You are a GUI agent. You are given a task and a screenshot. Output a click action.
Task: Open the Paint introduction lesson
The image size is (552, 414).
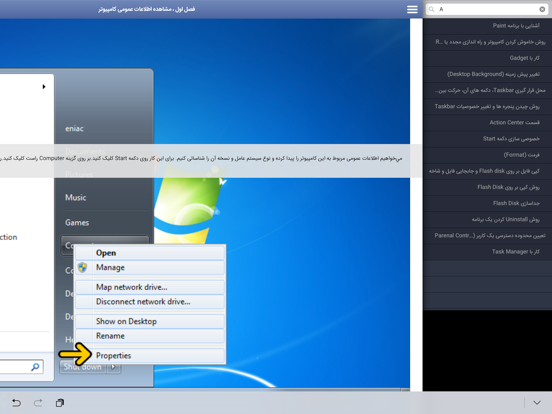tap(487, 26)
